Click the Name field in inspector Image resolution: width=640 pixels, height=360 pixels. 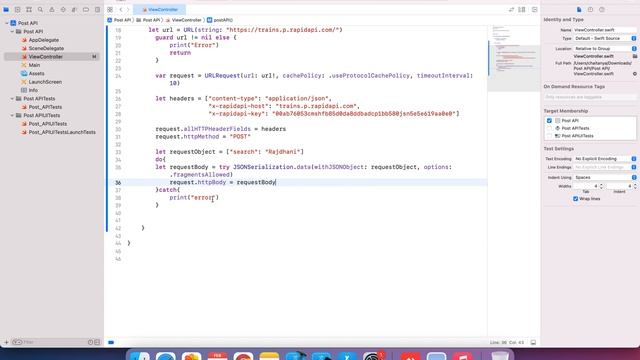(605, 30)
